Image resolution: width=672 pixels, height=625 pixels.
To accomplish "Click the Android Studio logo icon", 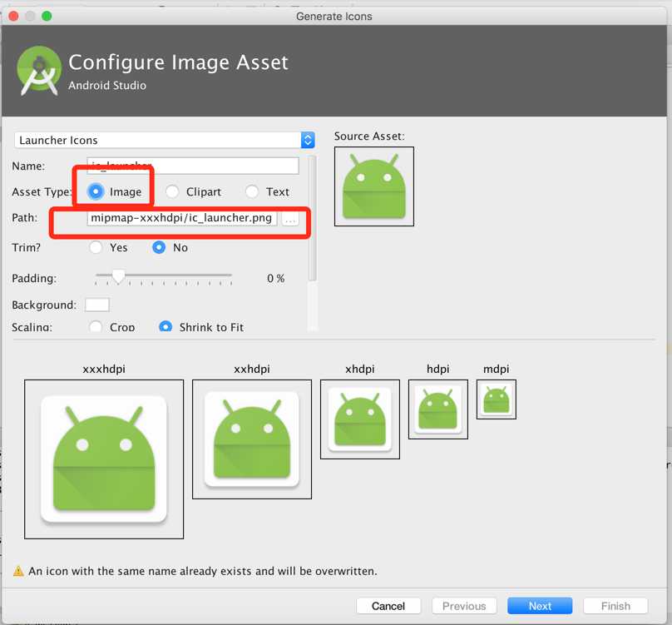I will [x=38, y=71].
